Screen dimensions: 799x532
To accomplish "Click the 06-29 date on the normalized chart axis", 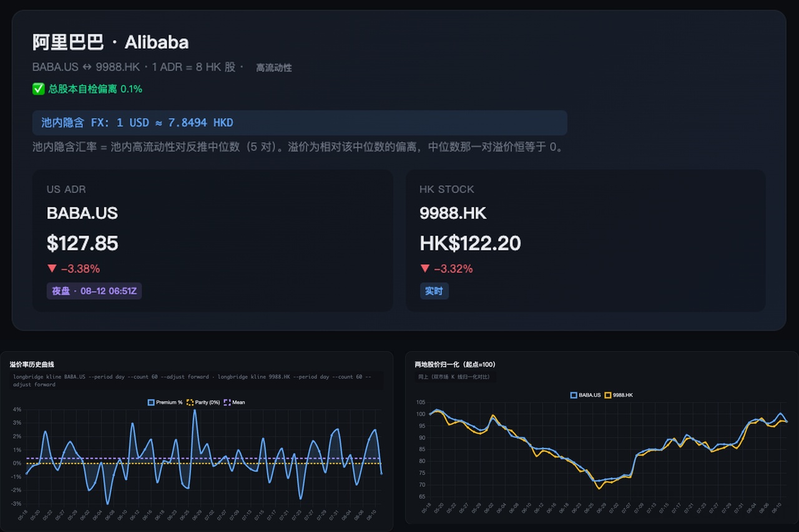I will tap(601, 508).
